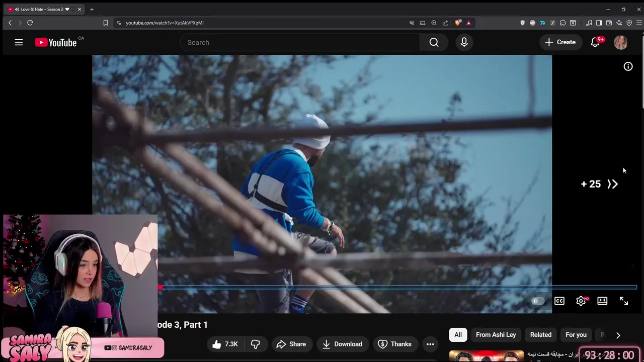Screen dimensions: 644x362
Task: Open Brave VPN shield icon
Action: tap(629, 23)
